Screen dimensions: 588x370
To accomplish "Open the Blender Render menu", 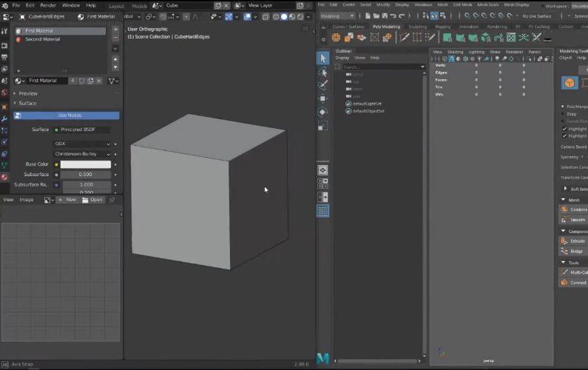I will click(48, 5).
